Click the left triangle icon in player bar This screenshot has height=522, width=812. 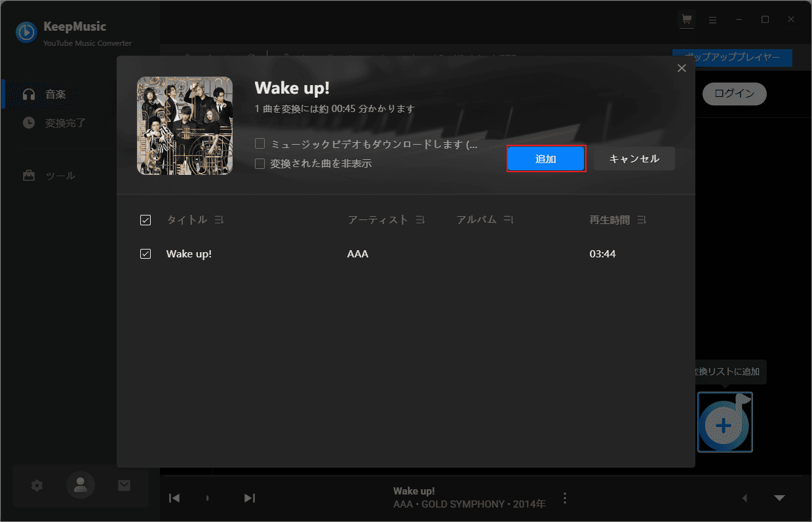click(x=744, y=498)
